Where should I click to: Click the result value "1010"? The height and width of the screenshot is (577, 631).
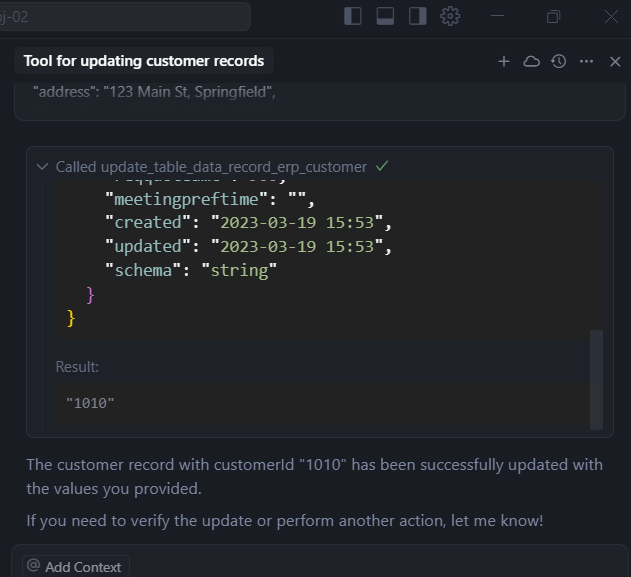pyautogui.click(x=90, y=403)
